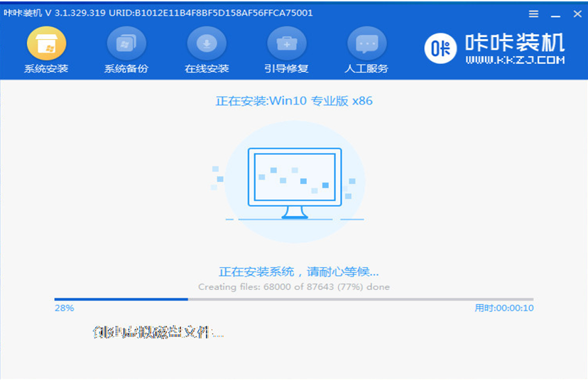Open the hamburger menu in title bar
This screenshot has width=588, height=381.
click(x=534, y=14)
